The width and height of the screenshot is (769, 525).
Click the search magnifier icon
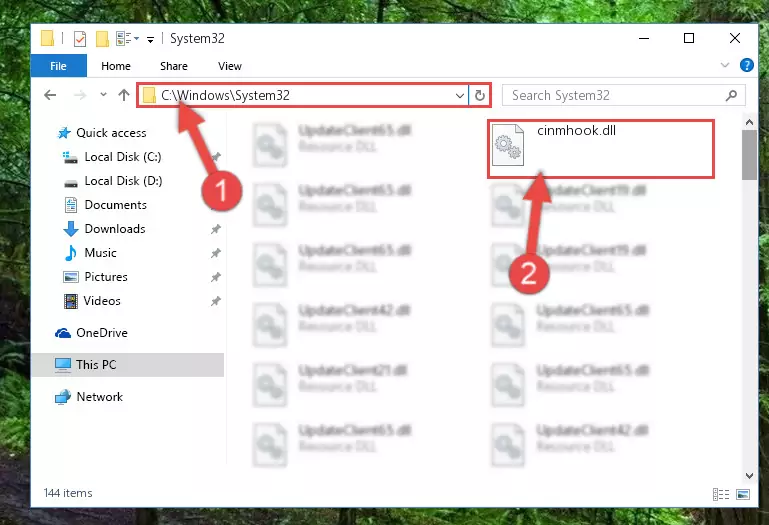731,95
